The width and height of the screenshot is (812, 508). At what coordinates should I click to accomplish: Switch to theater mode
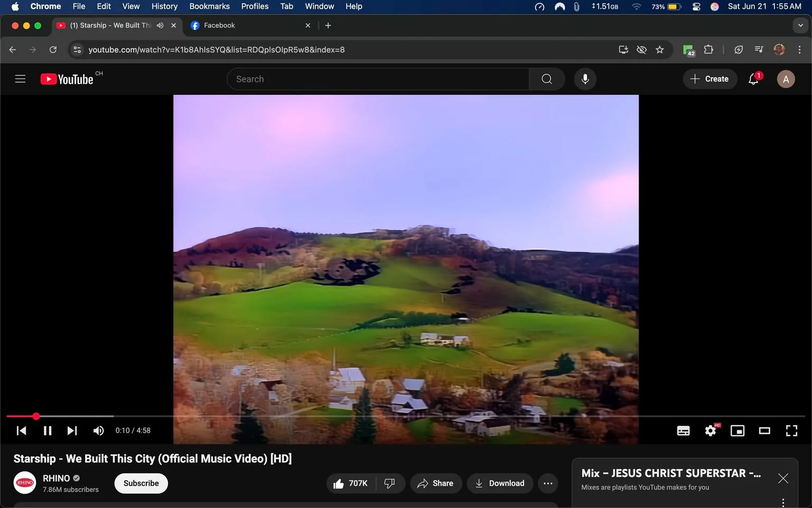click(x=764, y=430)
